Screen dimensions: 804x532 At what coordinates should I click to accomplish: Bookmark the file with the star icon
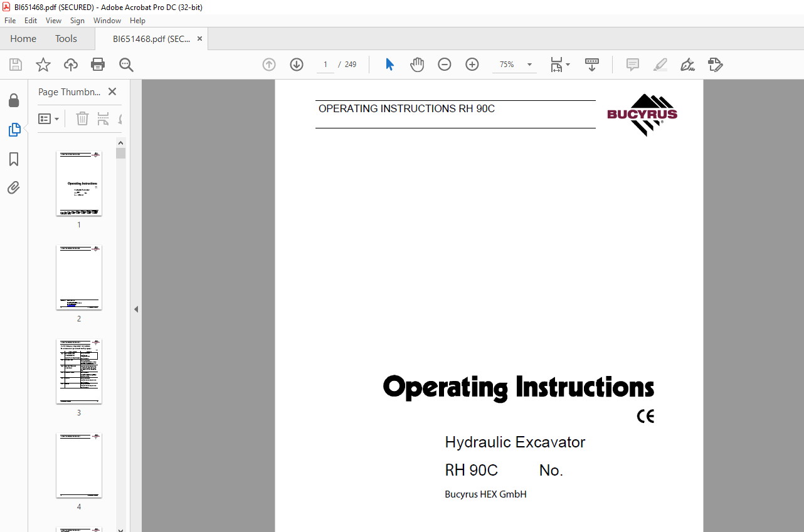point(43,65)
